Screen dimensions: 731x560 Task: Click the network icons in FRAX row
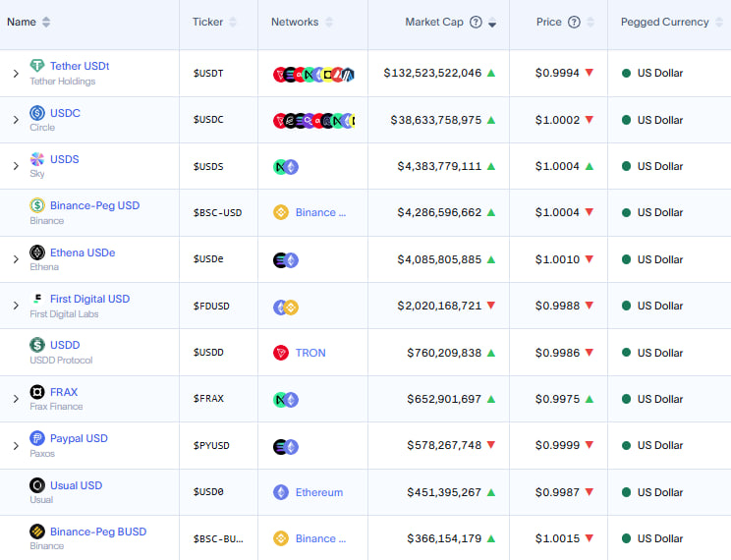tap(286, 400)
